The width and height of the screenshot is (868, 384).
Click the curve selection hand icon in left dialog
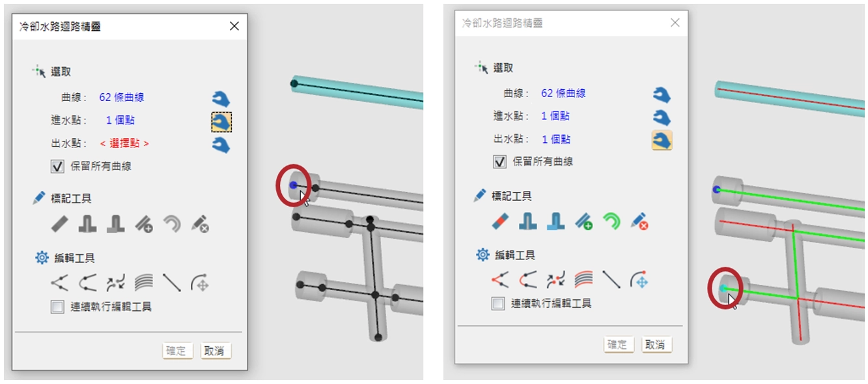[221, 99]
